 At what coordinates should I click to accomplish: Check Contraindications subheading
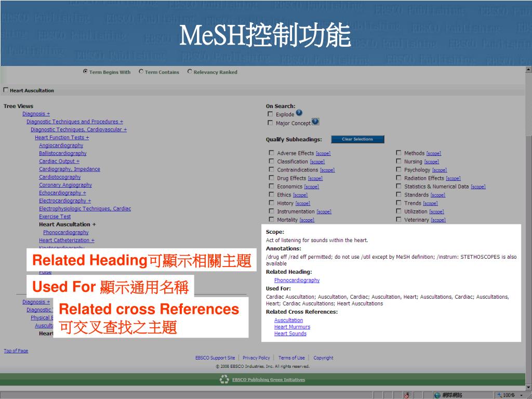click(x=271, y=169)
